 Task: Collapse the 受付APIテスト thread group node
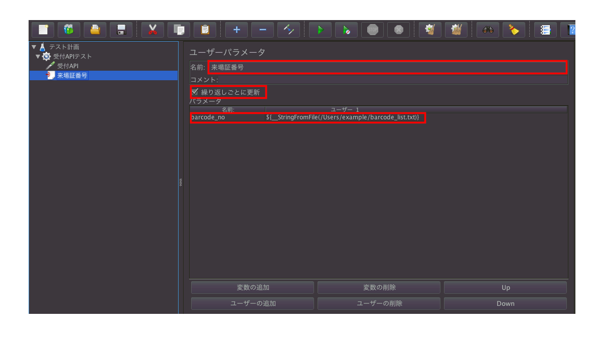point(38,56)
